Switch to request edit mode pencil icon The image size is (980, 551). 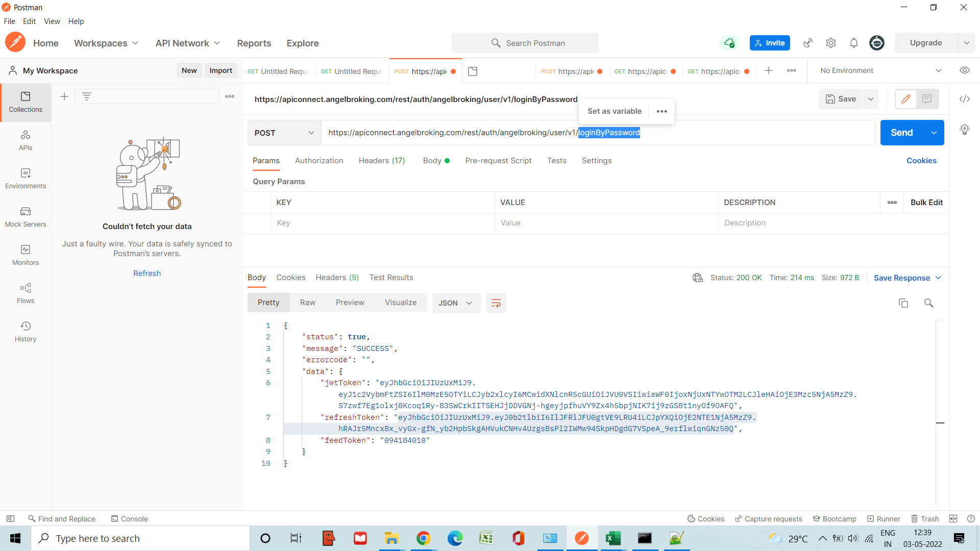point(906,99)
